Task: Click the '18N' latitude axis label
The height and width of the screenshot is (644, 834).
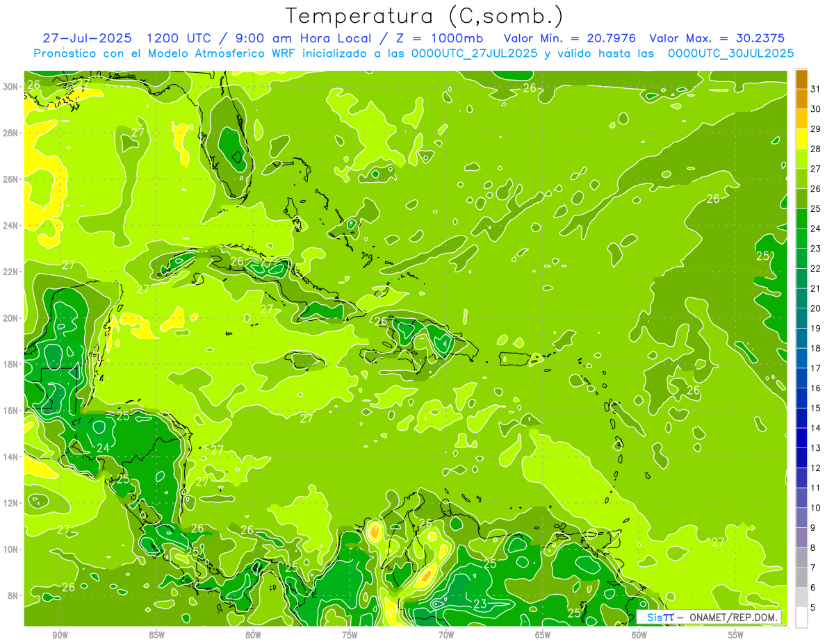Action: click(x=12, y=364)
